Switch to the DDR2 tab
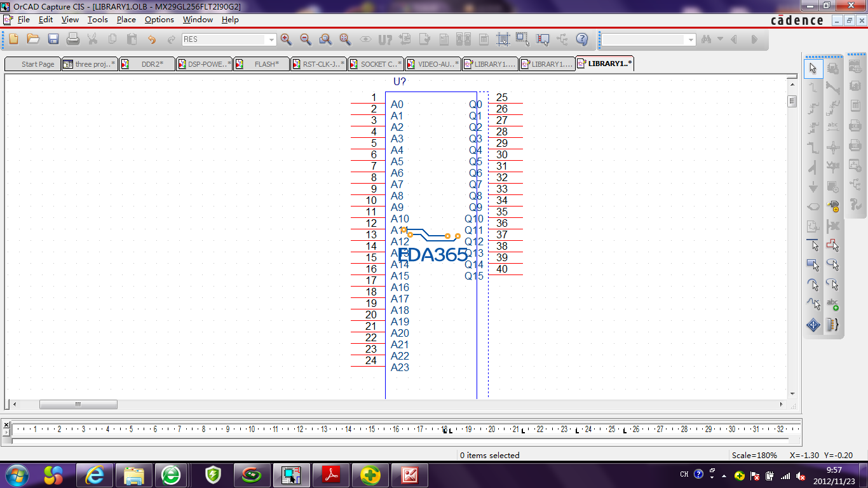The width and height of the screenshot is (868, 488). click(x=147, y=64)
